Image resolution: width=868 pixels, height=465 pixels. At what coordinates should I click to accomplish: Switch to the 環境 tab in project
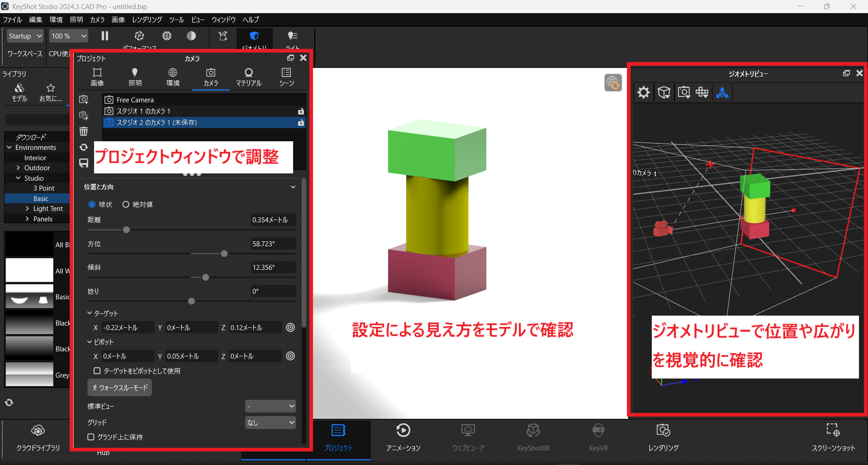tap(173, 77)
